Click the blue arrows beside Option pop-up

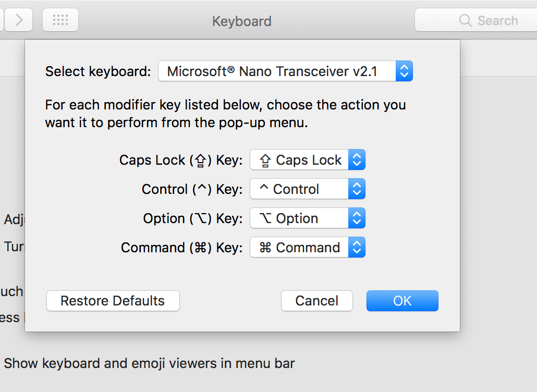357,218
